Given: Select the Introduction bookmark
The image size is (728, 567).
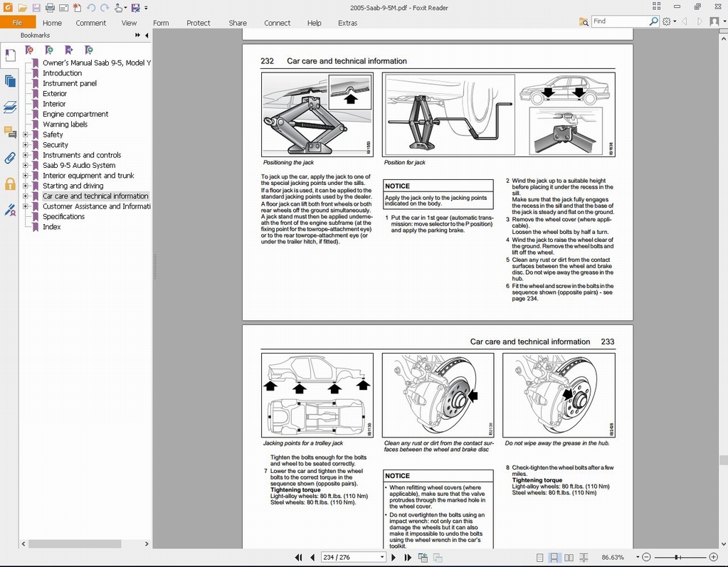Looking at the screenshot, I should tap(62, 73).
